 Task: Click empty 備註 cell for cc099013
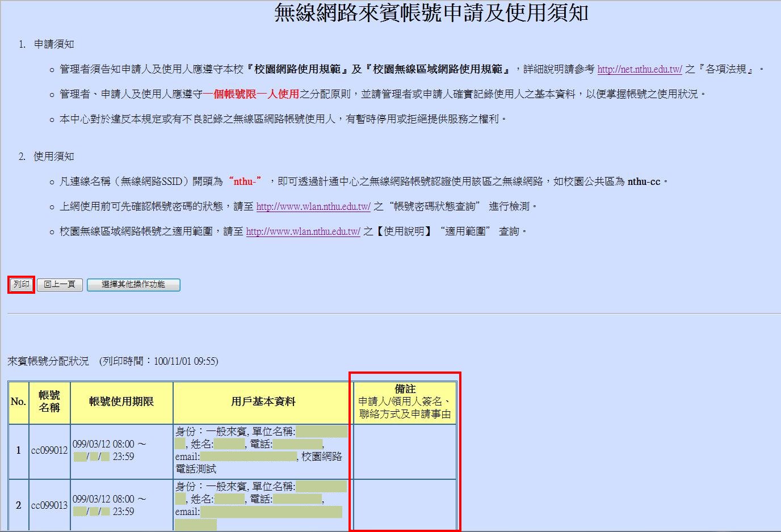(x=405, y=505)
